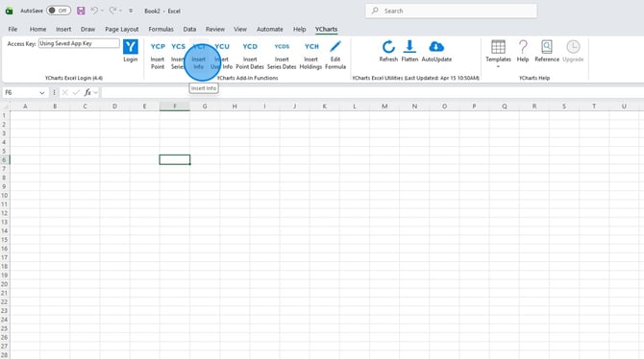Screen dimensions: 644x359
Task: Select column F header
Action: [175, 107]
